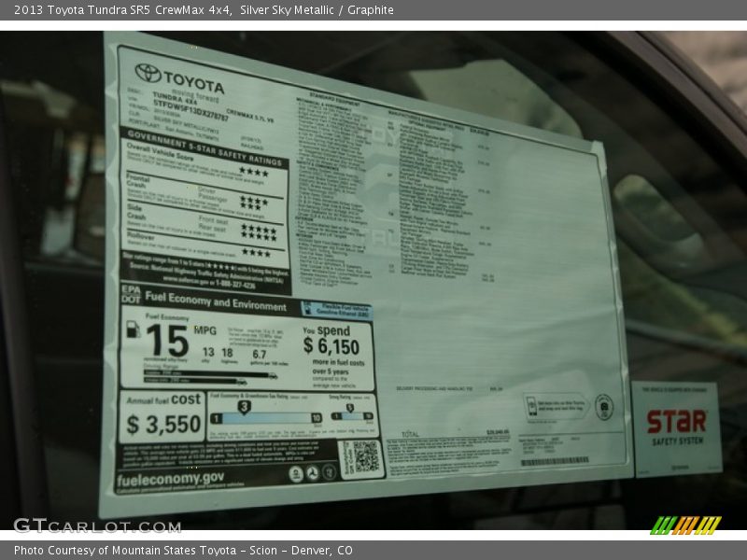Click the smartphone icon near the sticker bottom
This screenshot has height=560, width=747.
(531, 406)
